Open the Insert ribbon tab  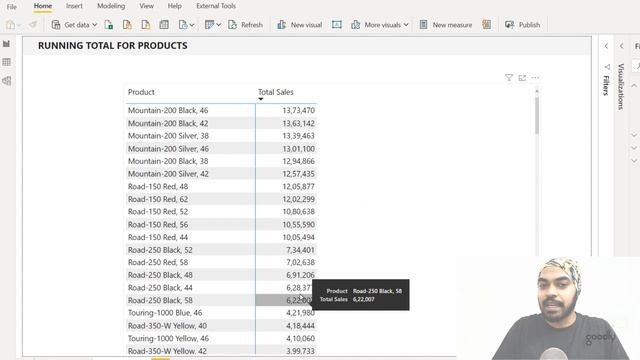point(74,6)
